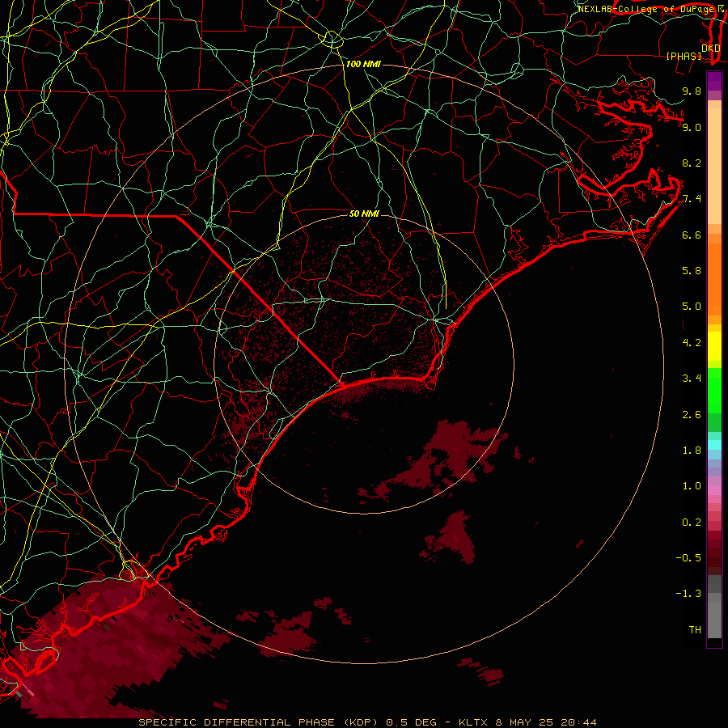Click the "50 NMI" range ring label
The width and height of the screenshot is (728, 728).
coord(364,214)
